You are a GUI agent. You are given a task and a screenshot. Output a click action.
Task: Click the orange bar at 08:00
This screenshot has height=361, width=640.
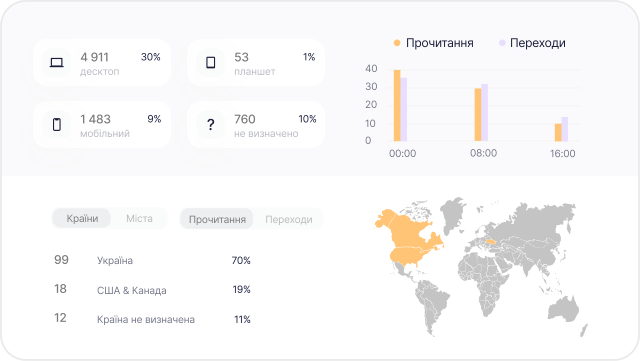point(478,114)
